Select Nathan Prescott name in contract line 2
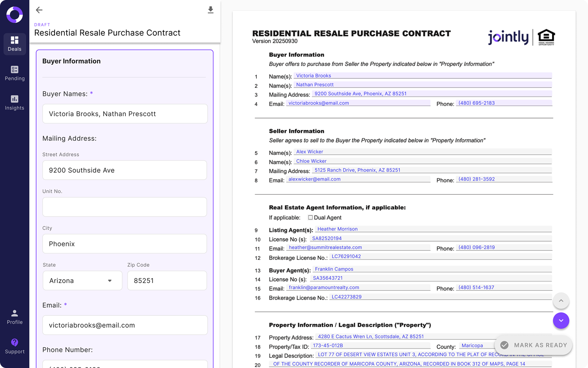 click(315, 85)
